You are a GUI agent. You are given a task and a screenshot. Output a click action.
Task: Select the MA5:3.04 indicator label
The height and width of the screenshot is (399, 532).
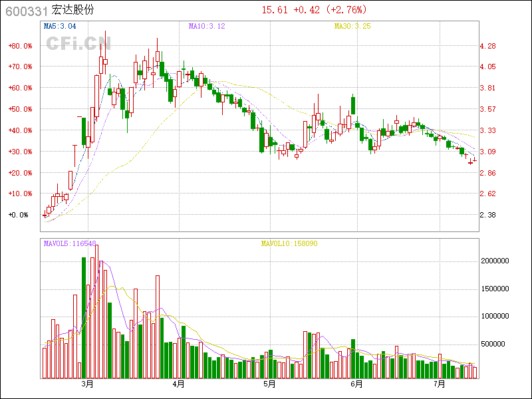59,27
